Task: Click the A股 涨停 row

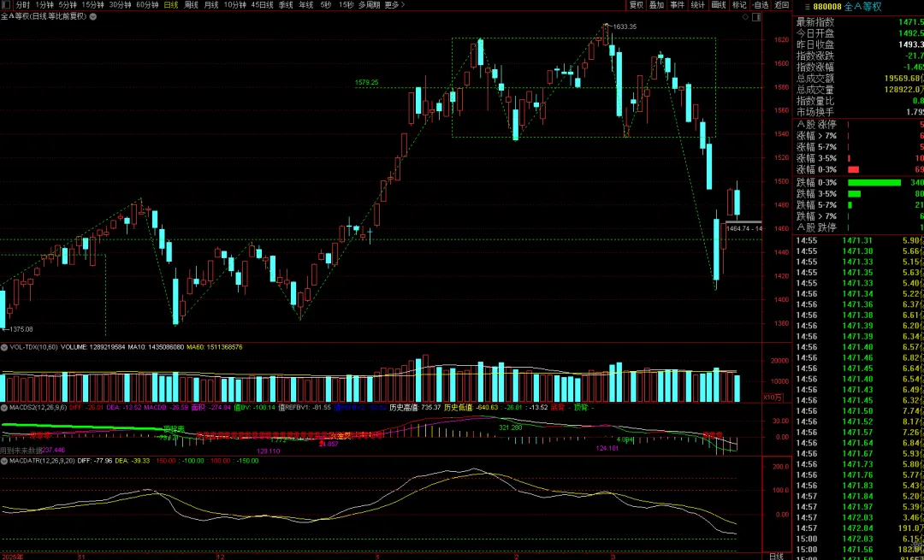Action: pos(859,125)
